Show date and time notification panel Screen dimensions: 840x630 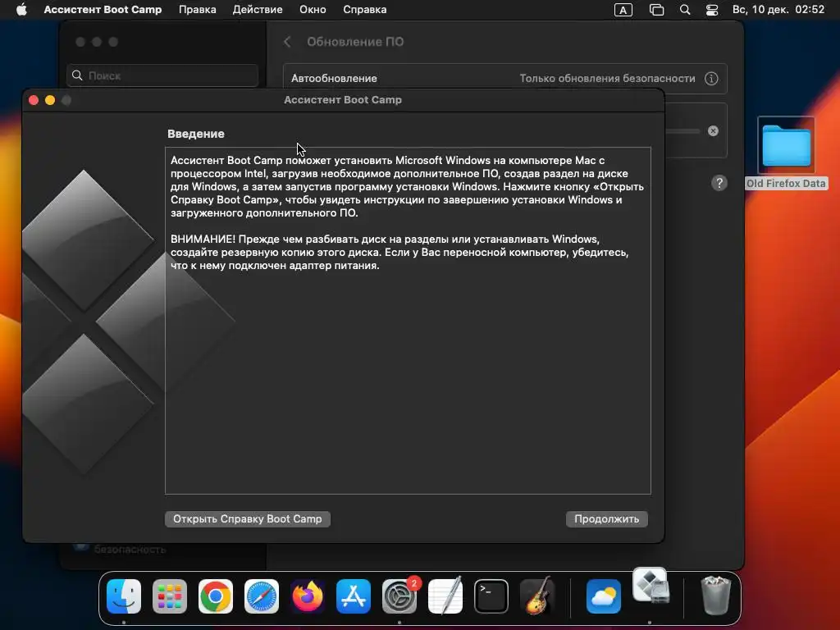click(x=778, y=10)
